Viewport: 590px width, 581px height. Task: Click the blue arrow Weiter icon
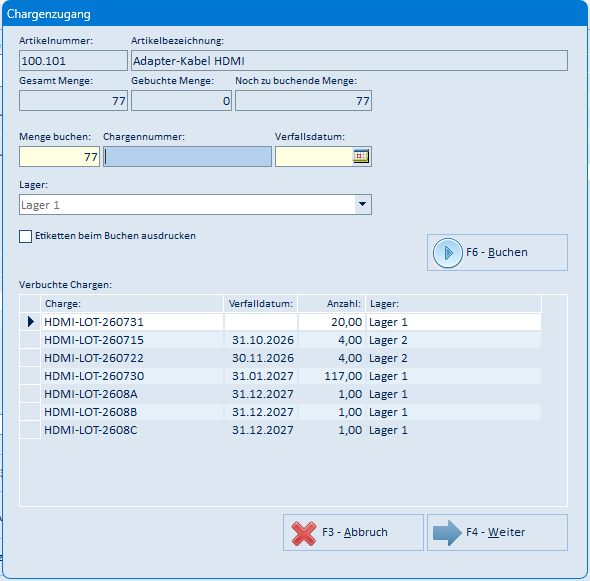447,533
